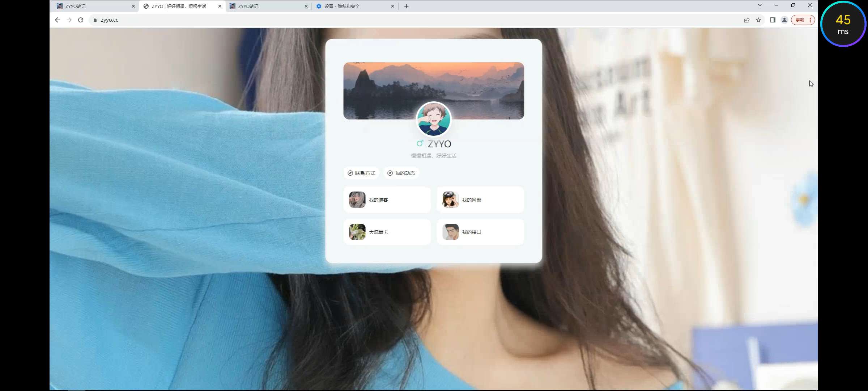Click the cartoon boy avatar
Image resolution: width=868 pixels, height=391 pixels.
tap(433, 119)
